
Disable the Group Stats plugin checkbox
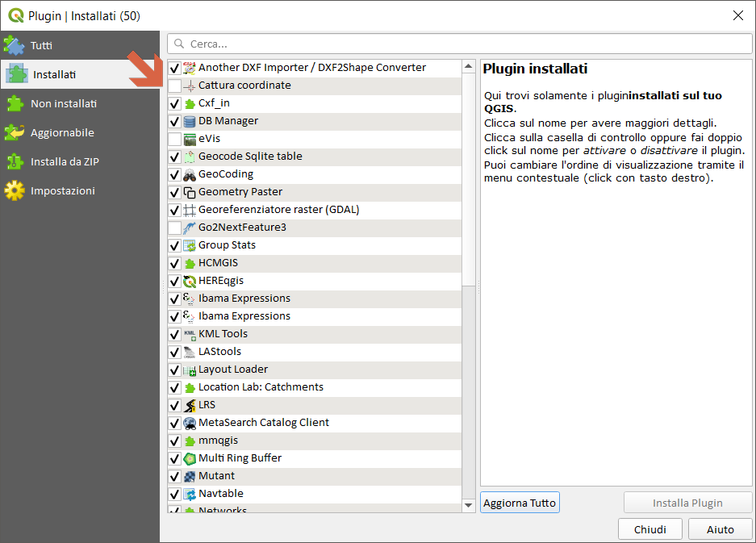174,245
